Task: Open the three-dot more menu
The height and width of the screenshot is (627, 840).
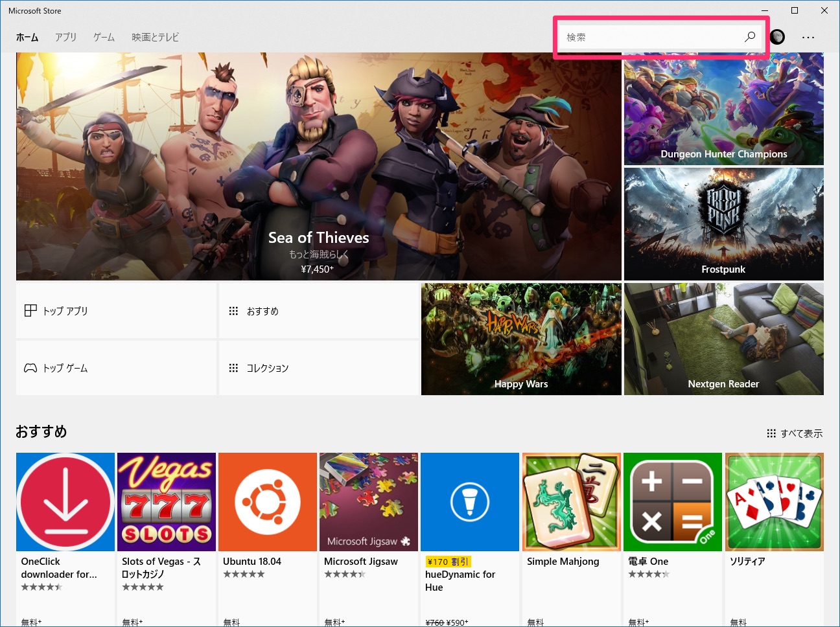Action: [x=808, y=37]
